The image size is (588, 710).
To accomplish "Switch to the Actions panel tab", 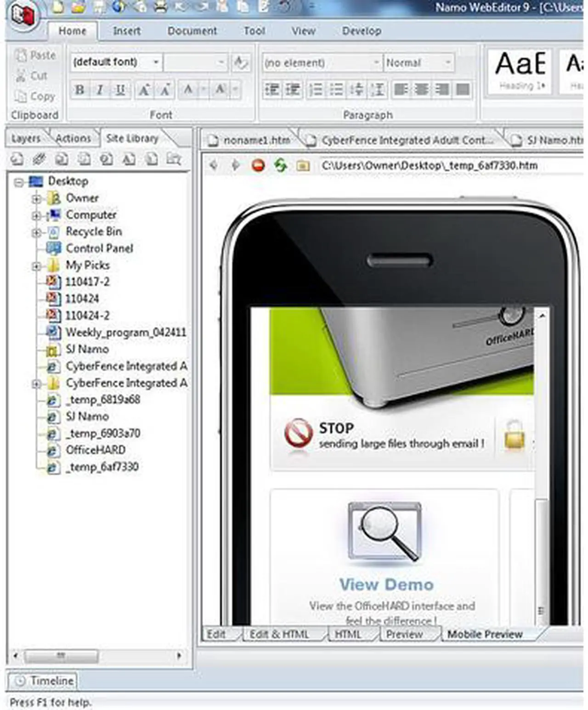I will click(x=73, y=138).
